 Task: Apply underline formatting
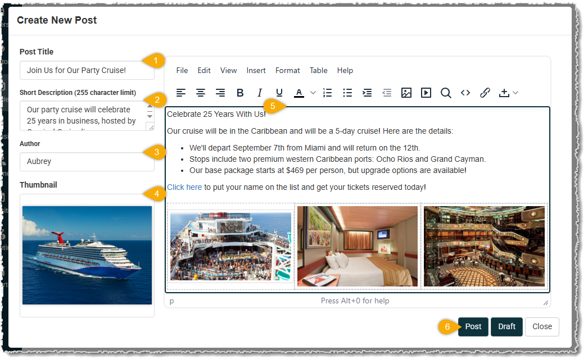[x=279, y=93]
